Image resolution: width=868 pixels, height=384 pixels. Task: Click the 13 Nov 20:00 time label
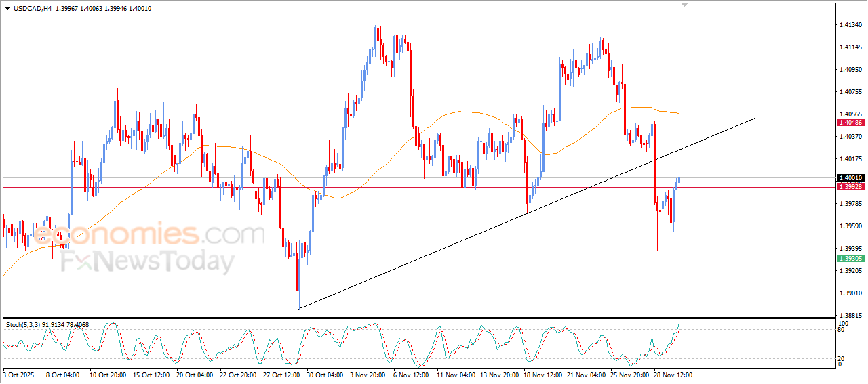[498, 375]
